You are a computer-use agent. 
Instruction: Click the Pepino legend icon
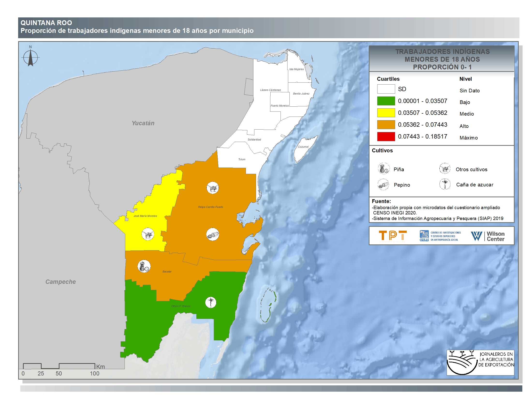tap(384, 184)
